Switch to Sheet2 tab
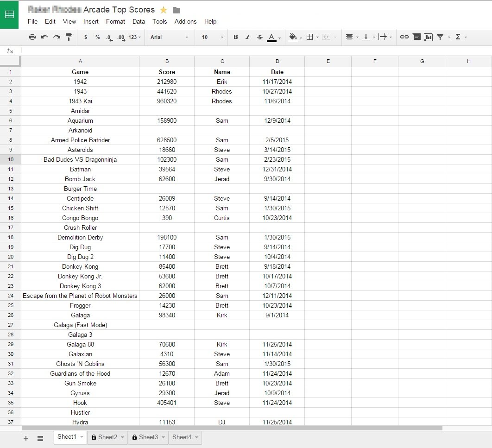The image size is (492, 448). (x=107, y=437)
